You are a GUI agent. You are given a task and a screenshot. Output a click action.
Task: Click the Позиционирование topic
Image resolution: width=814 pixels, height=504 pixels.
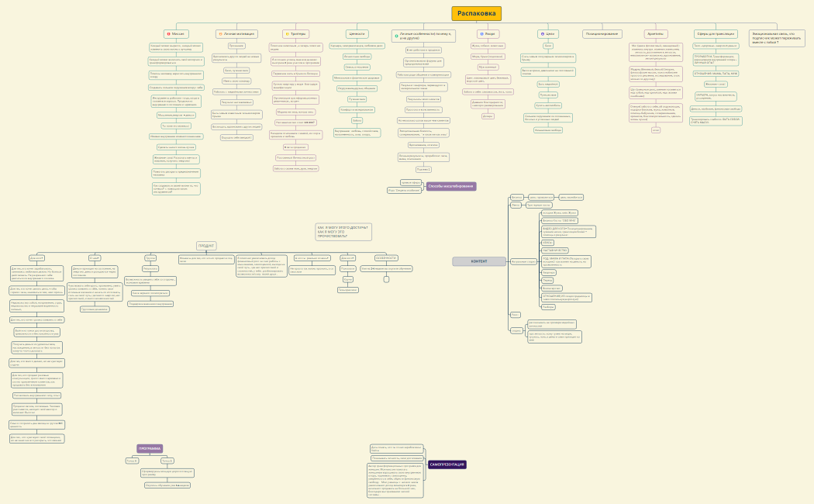(602, 34)
